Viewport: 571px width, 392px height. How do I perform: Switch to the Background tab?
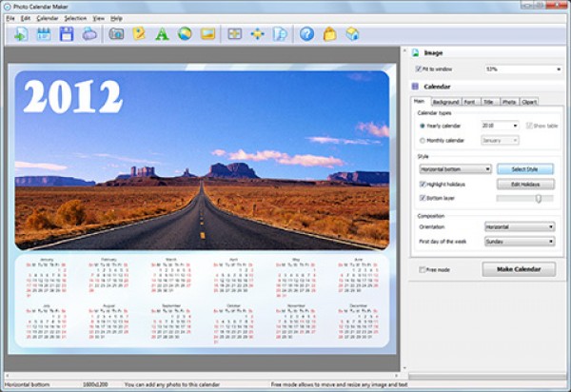point(446,102)
